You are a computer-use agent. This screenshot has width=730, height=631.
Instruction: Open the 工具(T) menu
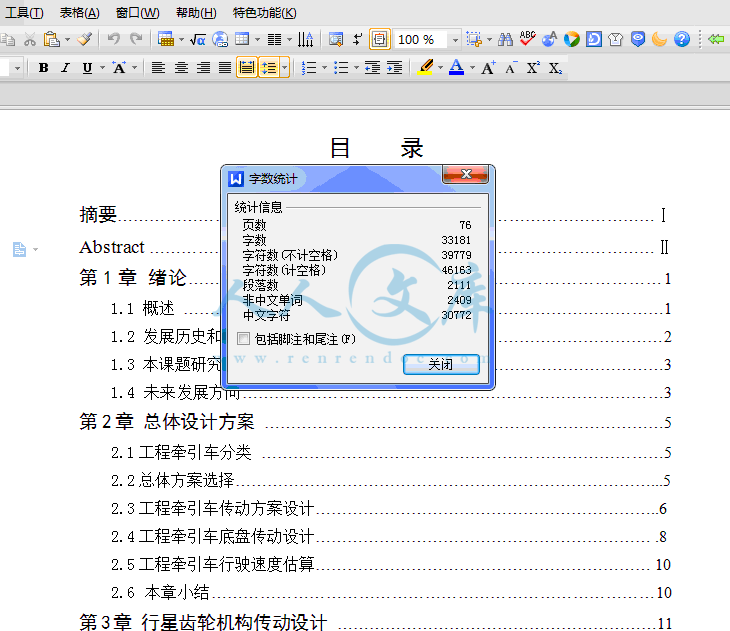(24, 13)
